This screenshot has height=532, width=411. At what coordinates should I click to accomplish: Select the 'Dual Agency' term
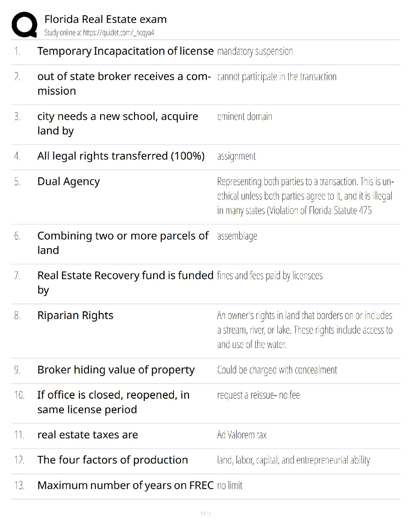point(68,181)
